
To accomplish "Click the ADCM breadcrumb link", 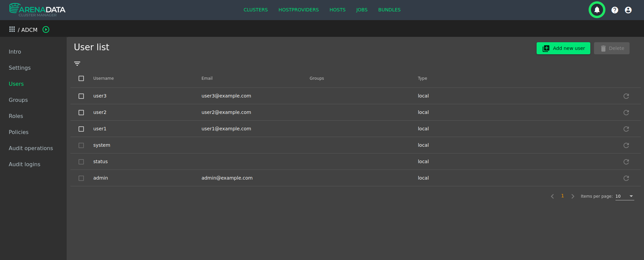I will point(29,30).
